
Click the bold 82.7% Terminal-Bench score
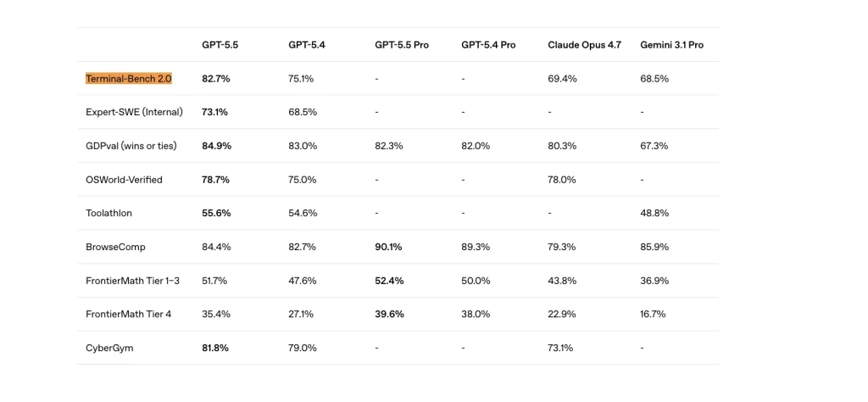tap(216, 79)
